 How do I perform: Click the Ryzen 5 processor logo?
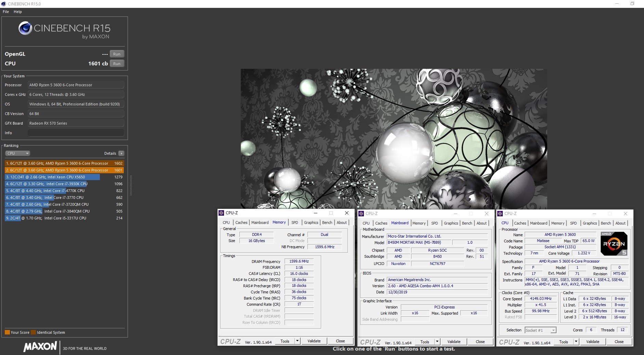[x=614, y=244]
